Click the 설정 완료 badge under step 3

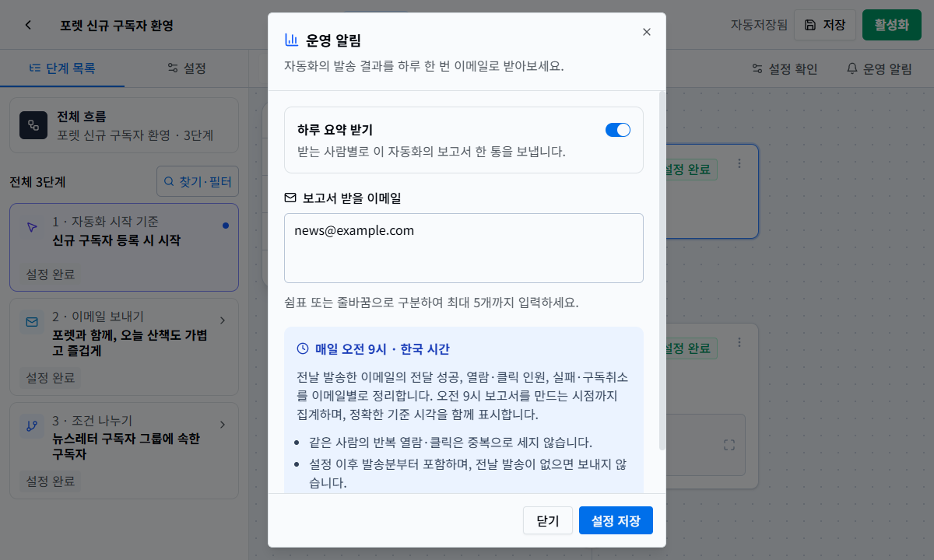(x=51, y=481)
